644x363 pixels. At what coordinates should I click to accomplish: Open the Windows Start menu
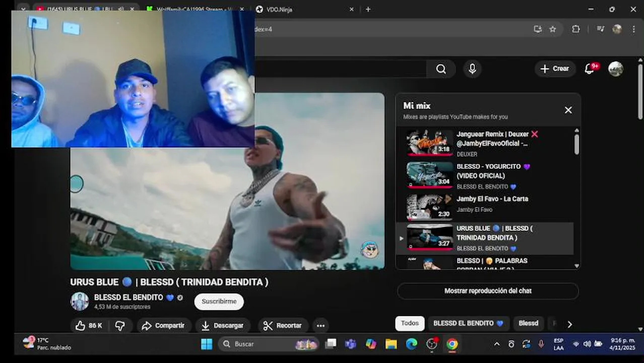(207, 344)
